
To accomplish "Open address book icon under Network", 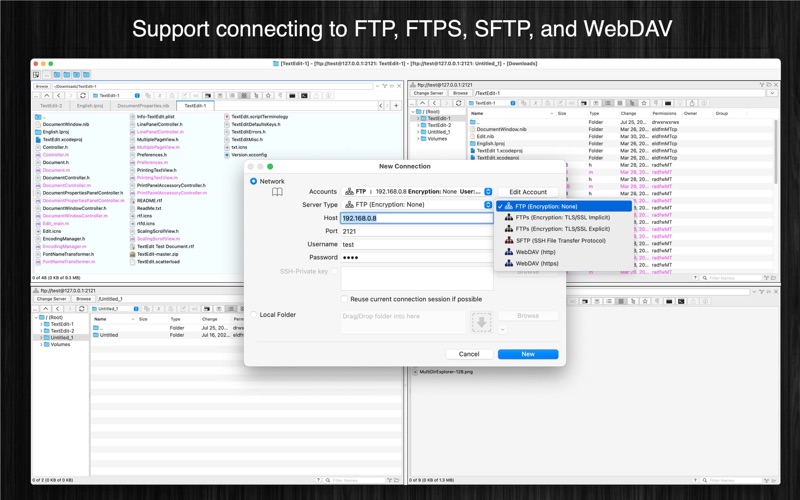I will 277,192.
